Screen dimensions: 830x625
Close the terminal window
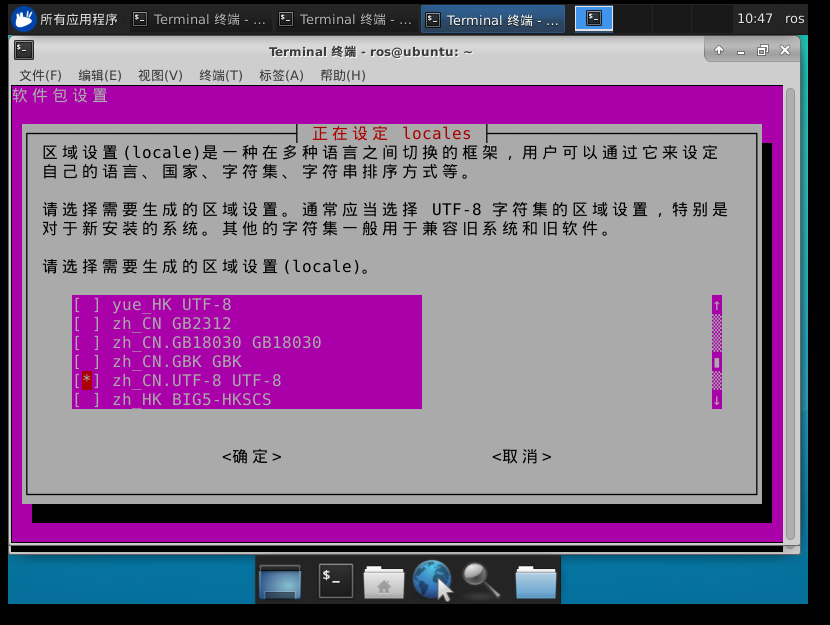785,50
